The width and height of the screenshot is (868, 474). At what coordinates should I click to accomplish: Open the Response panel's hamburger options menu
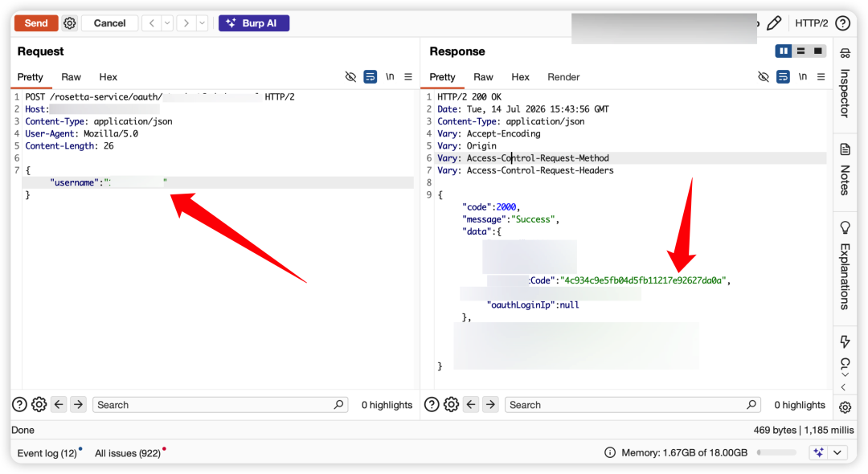[821, 77]
